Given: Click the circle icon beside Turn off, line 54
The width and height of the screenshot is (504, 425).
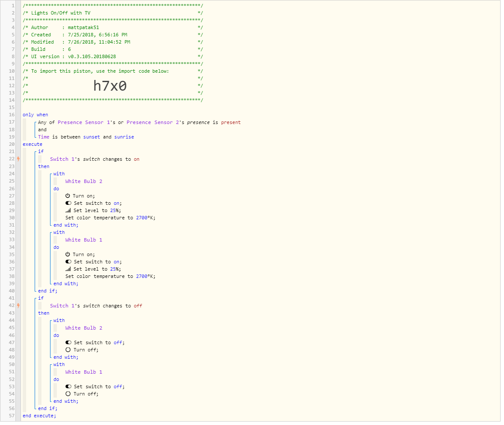Looking at the screenshot, I should [68, 394].
